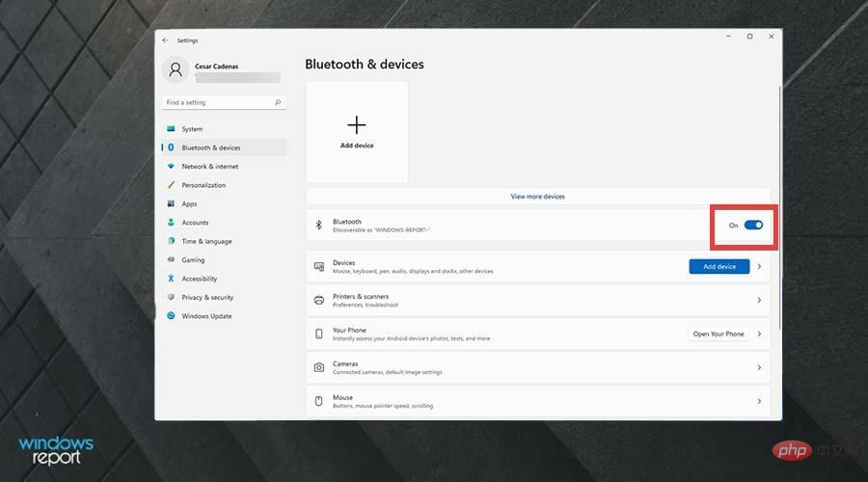The height and width of the screenshot is (482, 868).
Task: Click the Open Your Phone button
Action: 719,334
